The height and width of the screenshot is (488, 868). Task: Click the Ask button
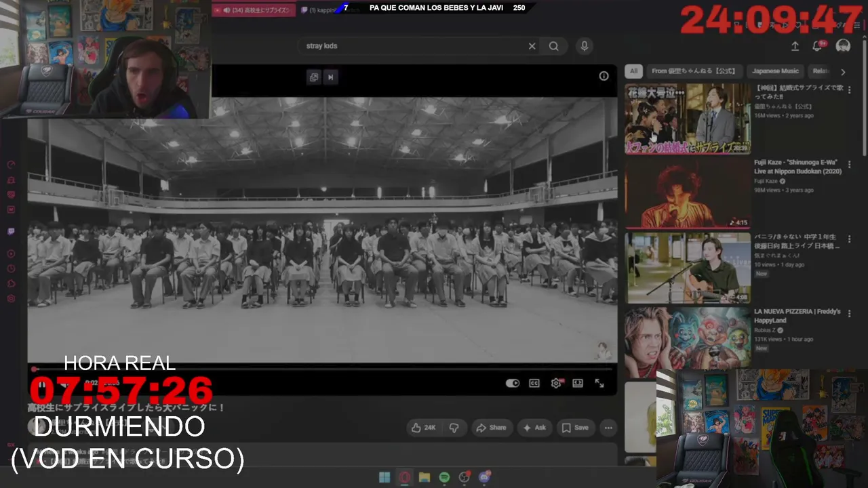(534, 428)
